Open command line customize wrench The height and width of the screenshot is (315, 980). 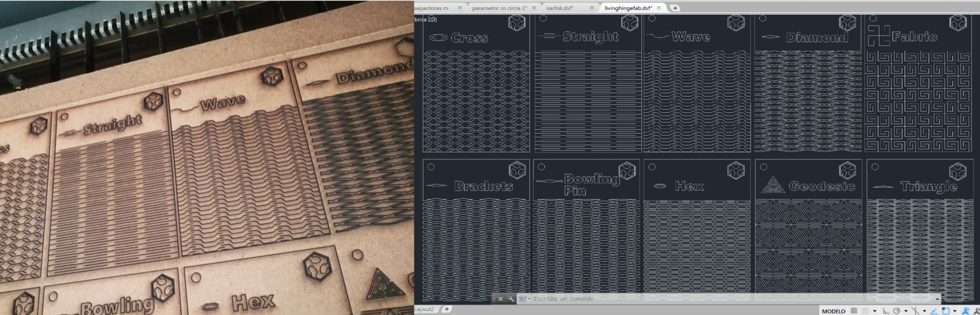[510, 299]
